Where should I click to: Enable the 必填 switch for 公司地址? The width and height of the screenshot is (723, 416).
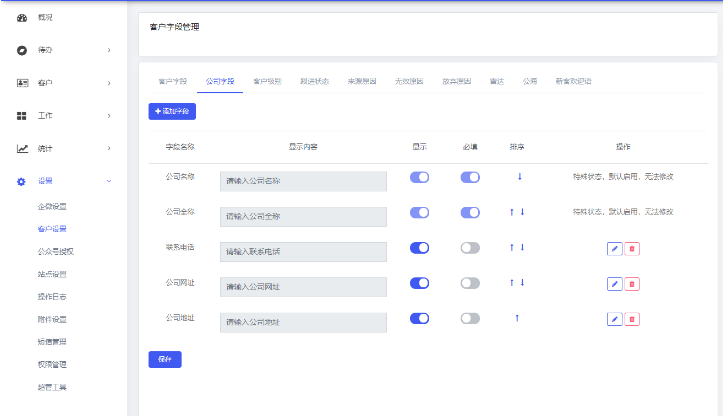[470, 318]
